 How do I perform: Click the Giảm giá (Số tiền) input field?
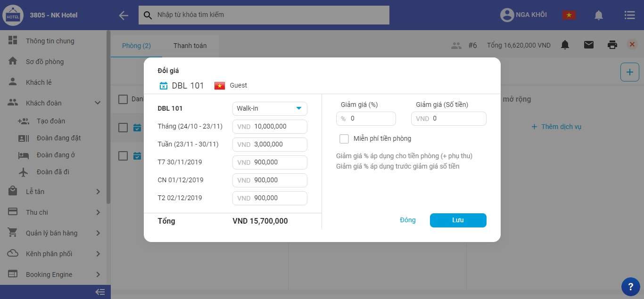click(x=448, y=119)
